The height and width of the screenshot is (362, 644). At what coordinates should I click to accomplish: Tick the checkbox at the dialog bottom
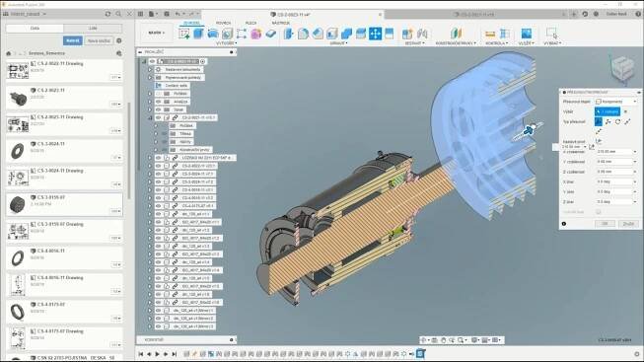[x=599, y=212]
